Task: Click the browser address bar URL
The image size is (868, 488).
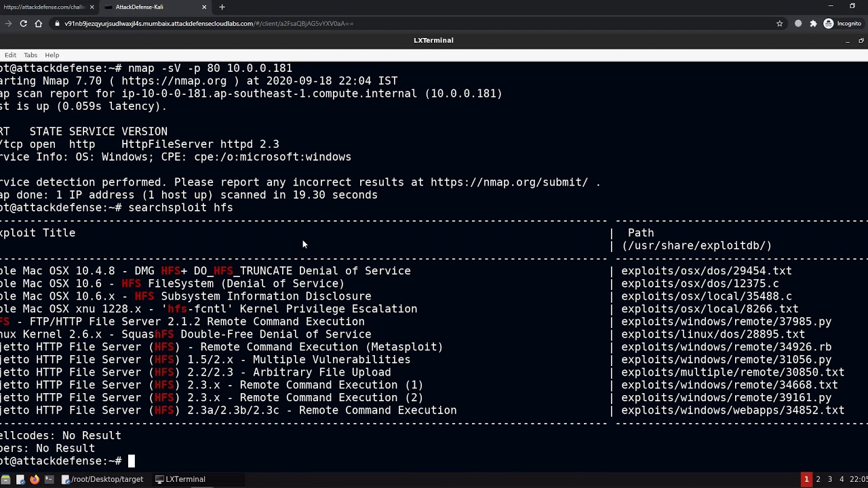Action: [x=209, y=24]
